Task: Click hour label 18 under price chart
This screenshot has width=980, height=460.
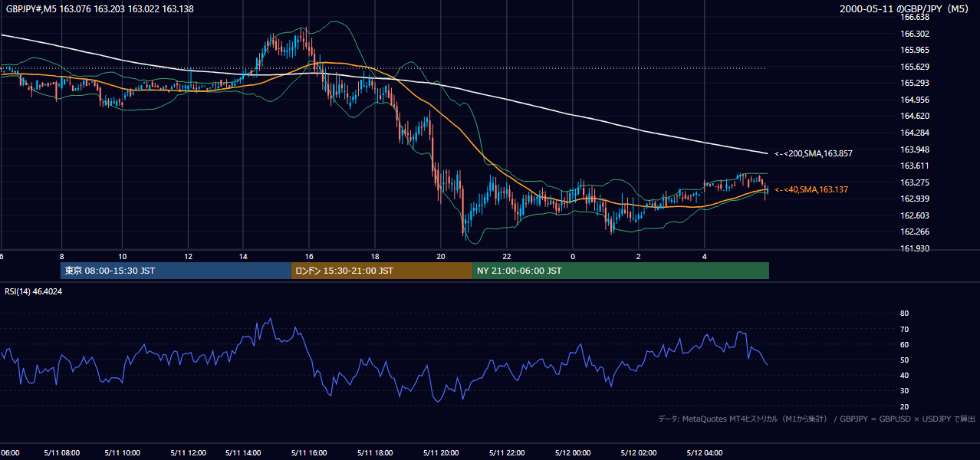Action: [x=374, y=255]
